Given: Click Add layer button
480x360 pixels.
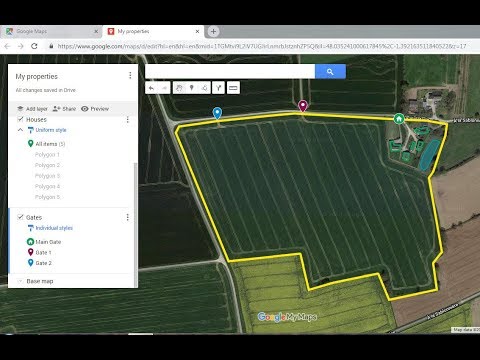Looking at the screenshot, I should click(32, 109).
